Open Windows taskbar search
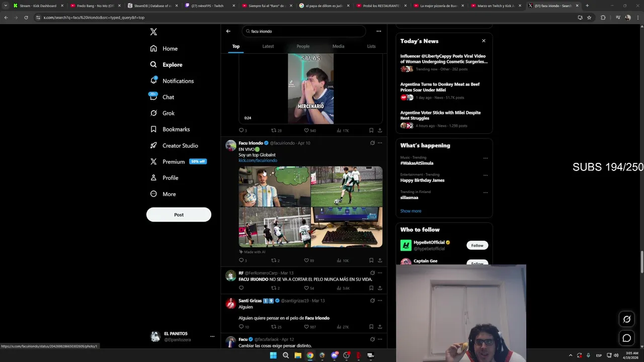Image resolution: width=644 pixels, height=362 pixels. click(x=285, y=355)
